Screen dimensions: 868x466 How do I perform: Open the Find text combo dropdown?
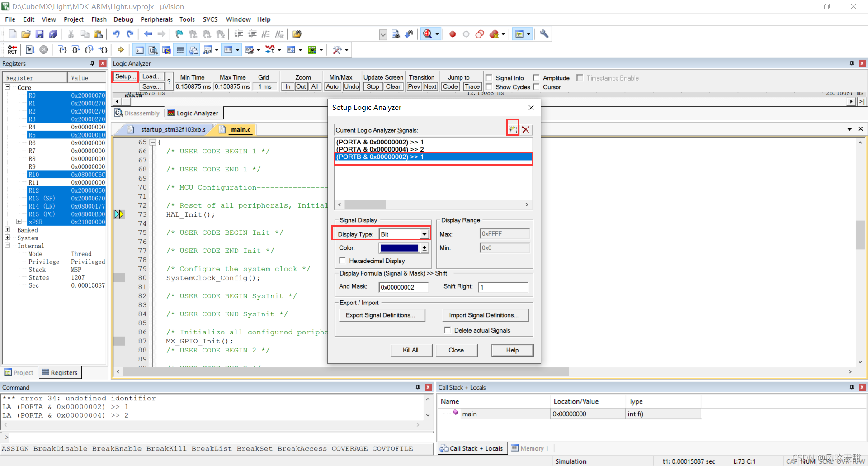click(383, 34)
